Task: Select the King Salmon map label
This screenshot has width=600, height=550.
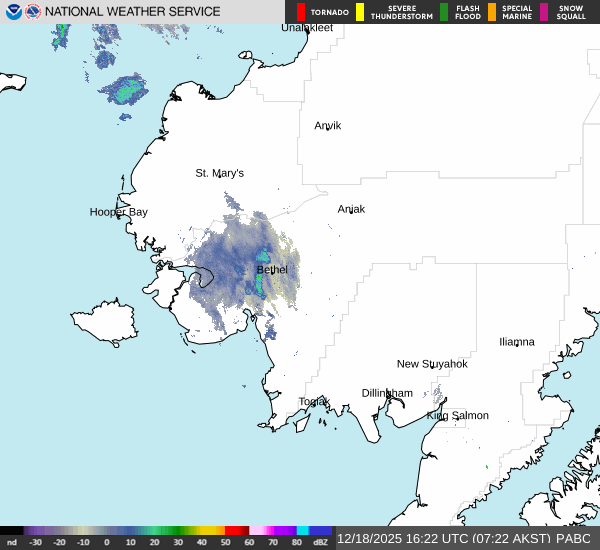Action: click(458, 415)
